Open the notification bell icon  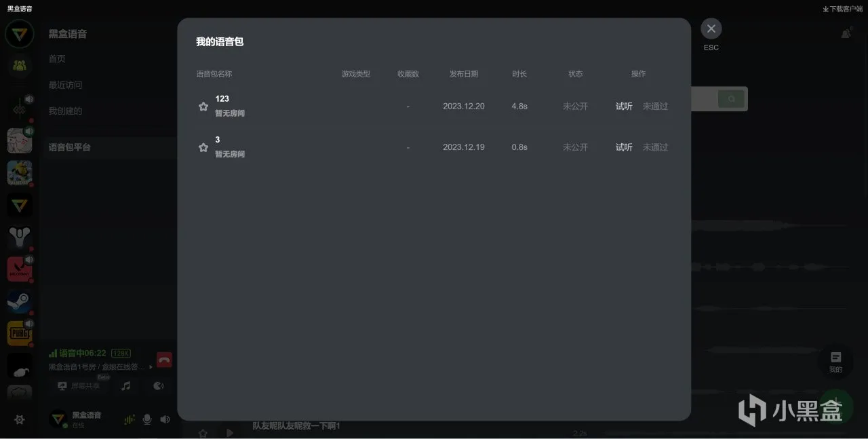tap(846, 33)
